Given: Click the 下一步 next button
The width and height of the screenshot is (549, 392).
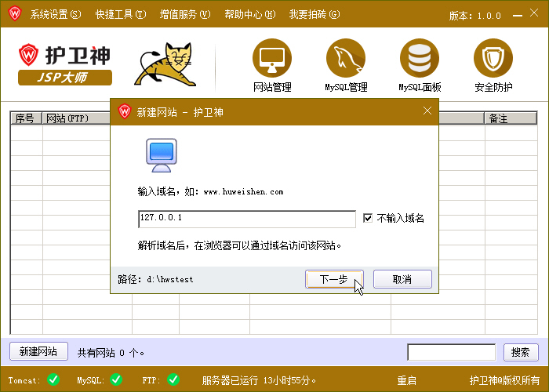Looking at the screenshot, I should pos(334,279).
